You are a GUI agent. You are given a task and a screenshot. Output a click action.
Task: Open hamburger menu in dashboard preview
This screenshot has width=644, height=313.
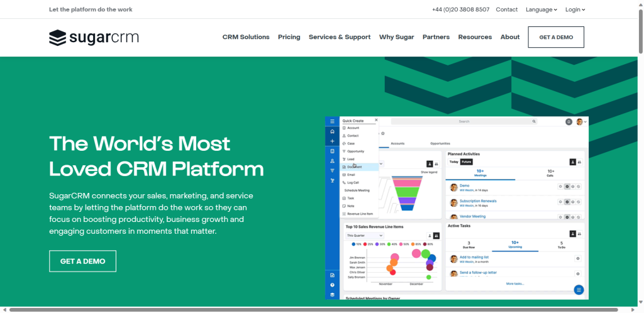point(332,121)
